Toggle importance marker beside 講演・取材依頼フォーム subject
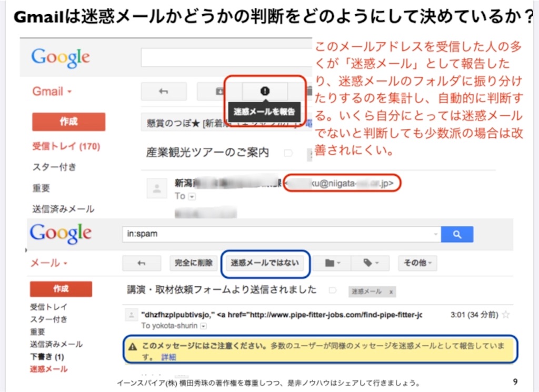The height and width of the screenshot is (392, 539). click(x=332, y=290)
